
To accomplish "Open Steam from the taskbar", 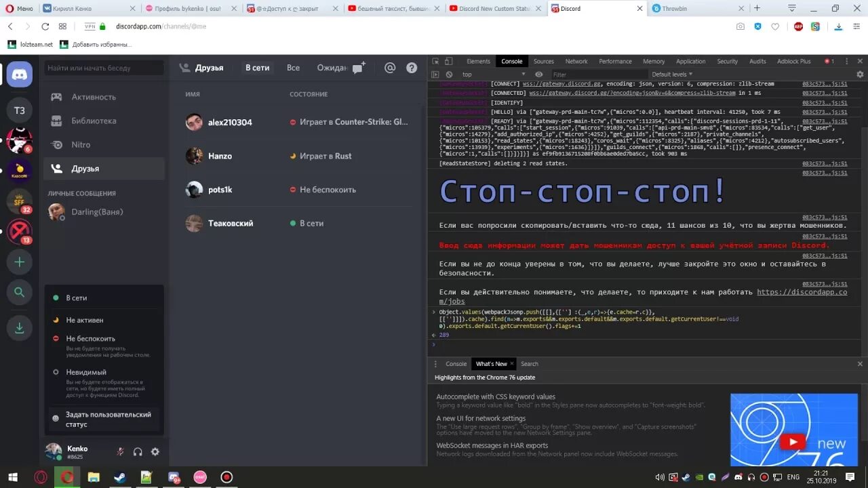I will 119,477.
